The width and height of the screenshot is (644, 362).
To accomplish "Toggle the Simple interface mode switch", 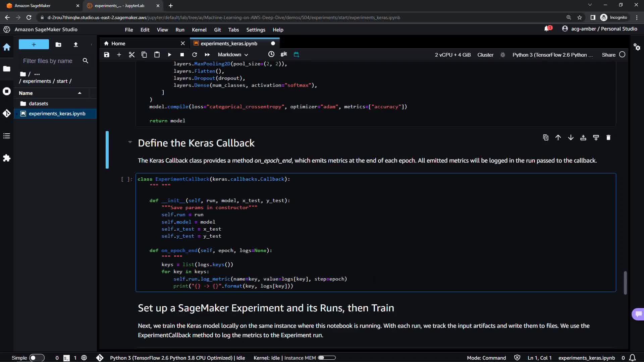I will (37, 358).
